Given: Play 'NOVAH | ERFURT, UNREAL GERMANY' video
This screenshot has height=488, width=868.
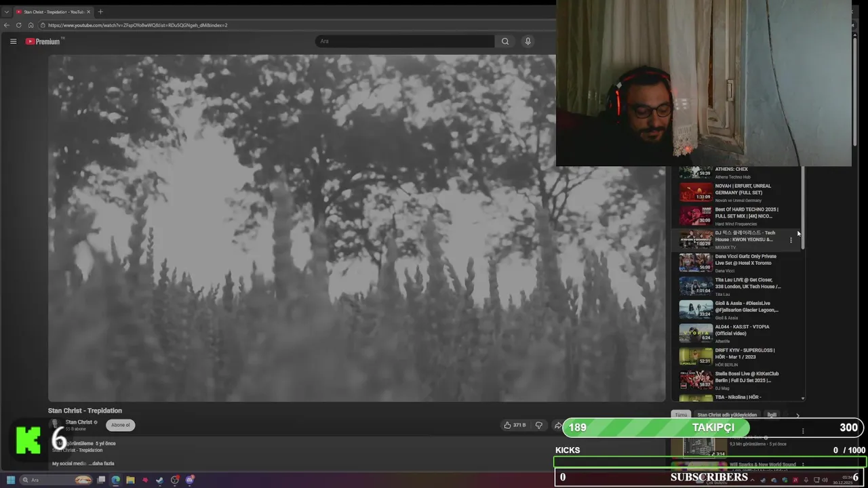Looking at the screenshot, I should coord(743,189).
